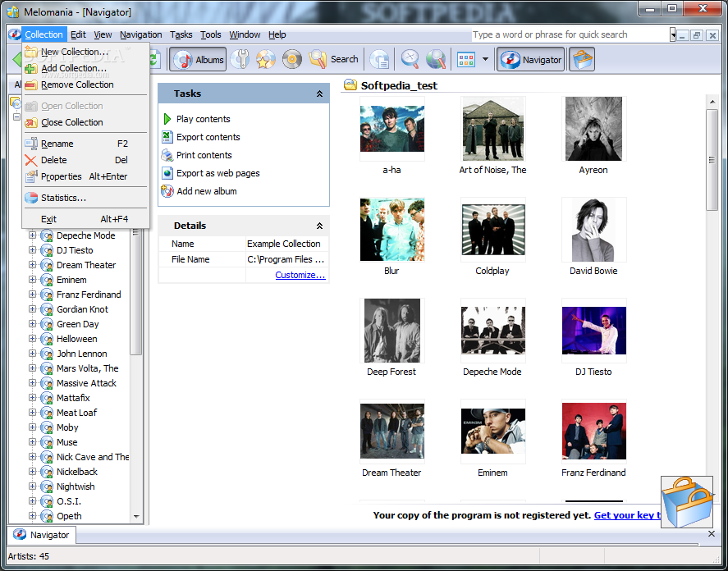The height and width of the screenshot is (571, 728).
Task: Expand the DJ Tiesto tree node
Action: click(x=32, y=250)
